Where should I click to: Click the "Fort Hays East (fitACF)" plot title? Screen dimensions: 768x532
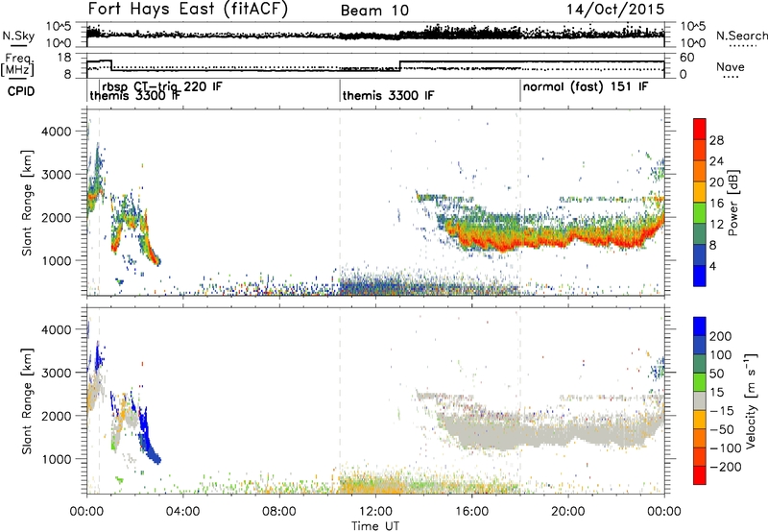188,9
